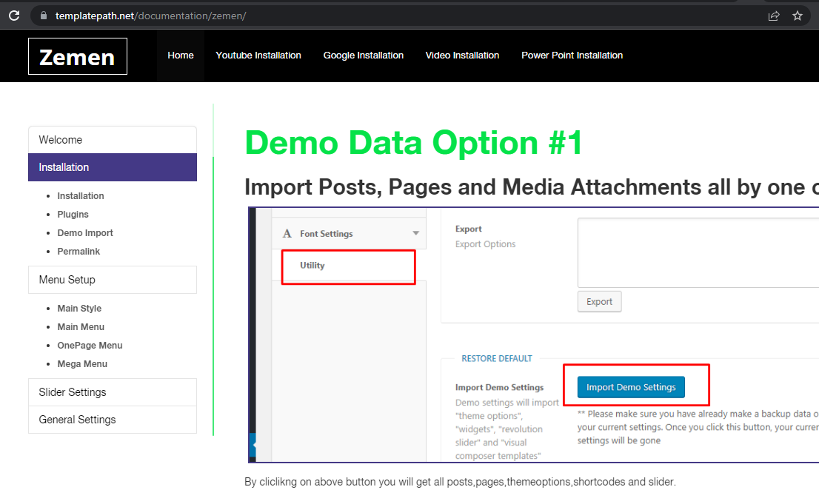The image size is (819, 504).
Task: Go to the Mega Menu sub-link
Action: pos(82,364)
